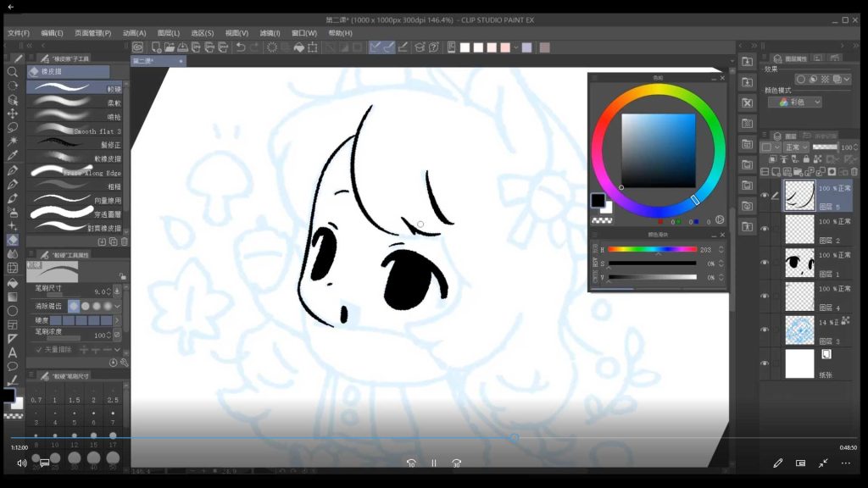Click the black main color swatch

[x=598, y=200]
